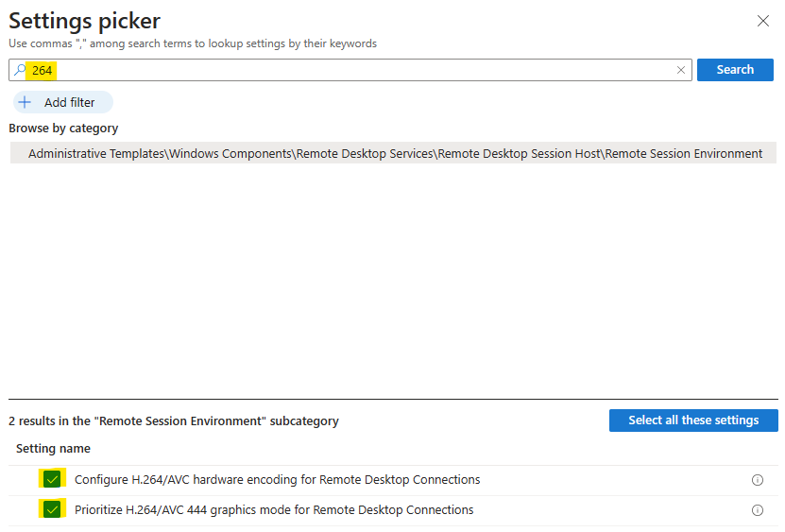
Task: Click the Browse by category heading
Action: coord(63,129)
